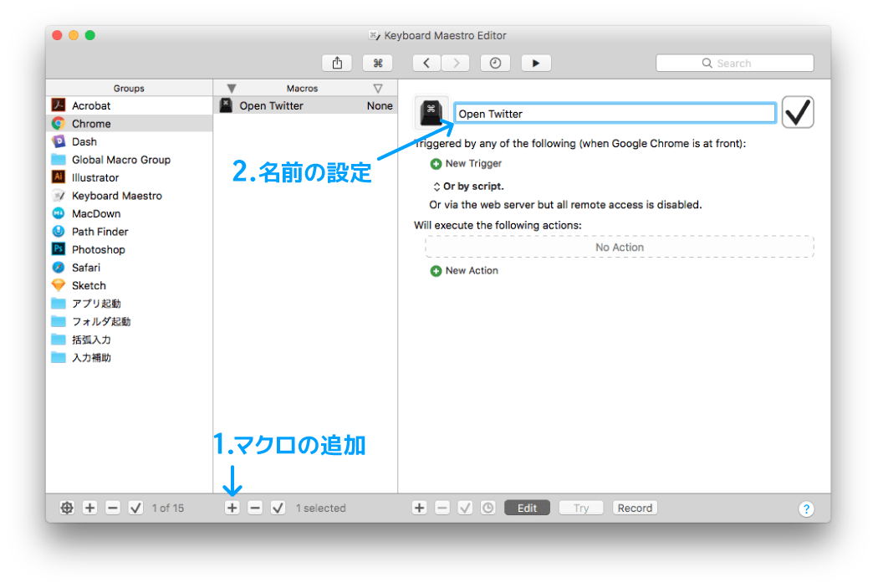878x588 pixels.
Task: Click the command key icon in the toolbar
Action: 377,62
